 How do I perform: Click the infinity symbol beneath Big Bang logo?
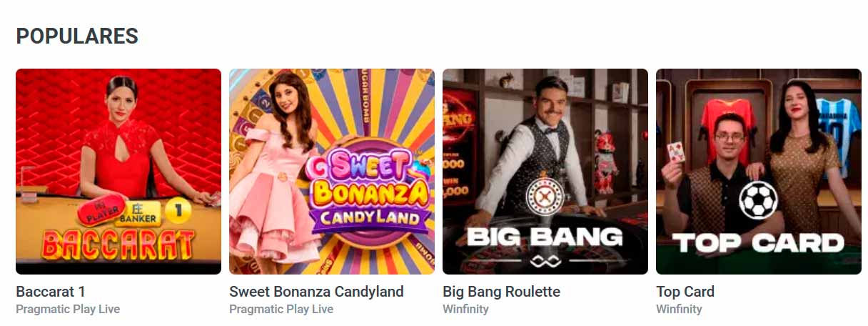(x=545, y=260)
